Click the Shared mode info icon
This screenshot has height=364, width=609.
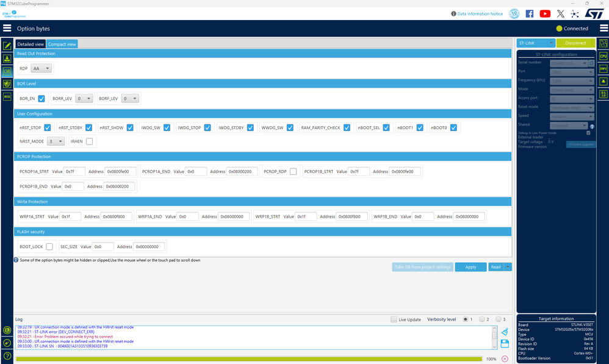click(x=592, y=126)
